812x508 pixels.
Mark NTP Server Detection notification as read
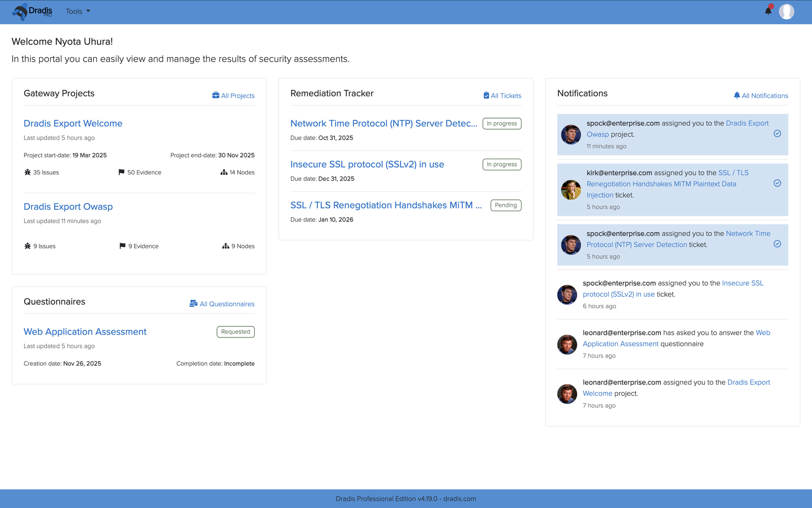click(x=777, y=244)
